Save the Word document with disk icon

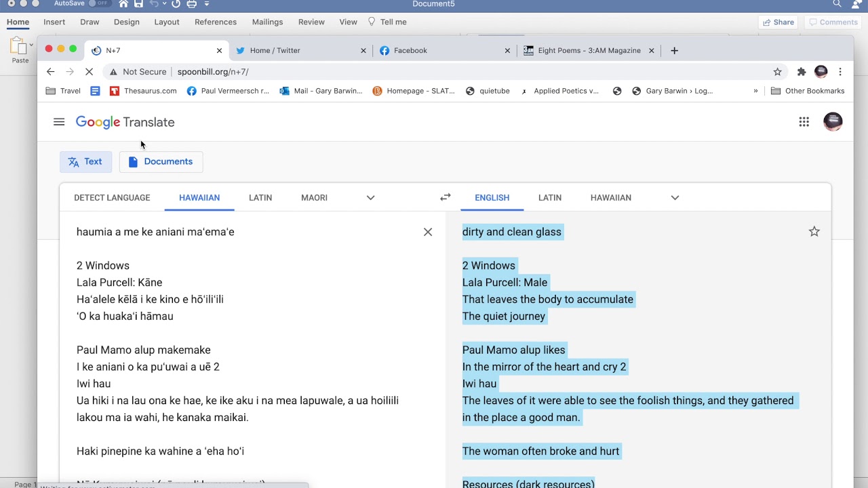tap(139, 4)
